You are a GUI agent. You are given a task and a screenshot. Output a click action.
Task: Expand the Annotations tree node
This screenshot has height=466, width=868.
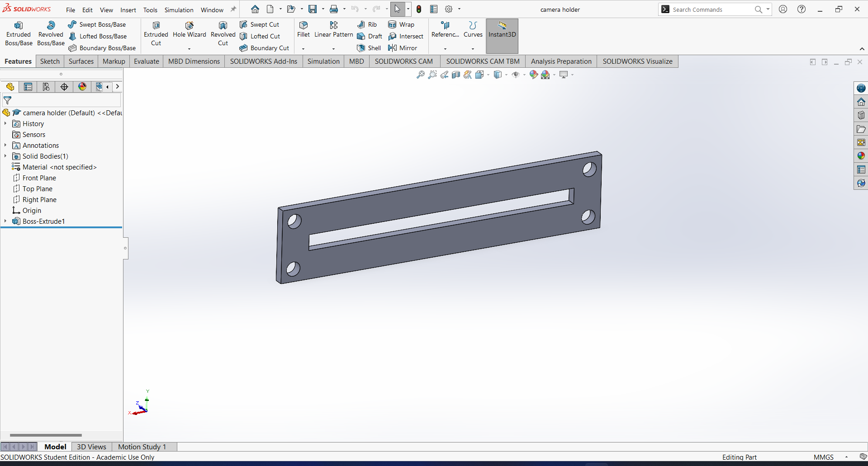5,145
